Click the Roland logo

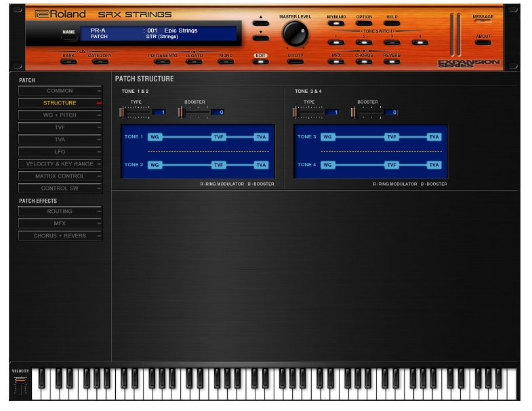(60, 14)
